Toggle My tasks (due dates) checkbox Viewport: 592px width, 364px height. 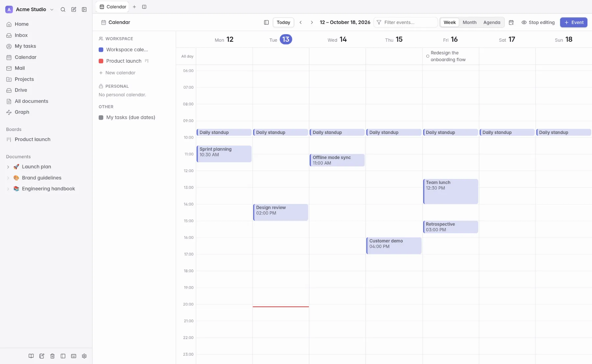click(101, 118)
